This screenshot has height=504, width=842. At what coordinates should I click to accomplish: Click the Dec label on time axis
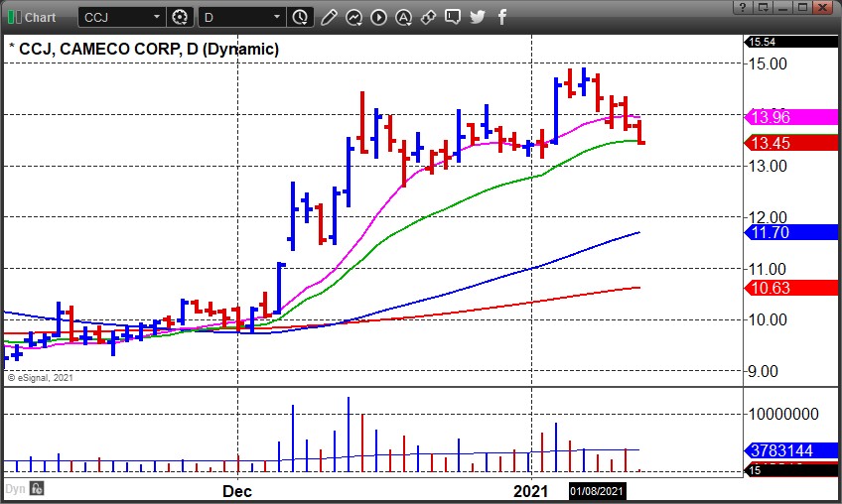tap(236, 491)
